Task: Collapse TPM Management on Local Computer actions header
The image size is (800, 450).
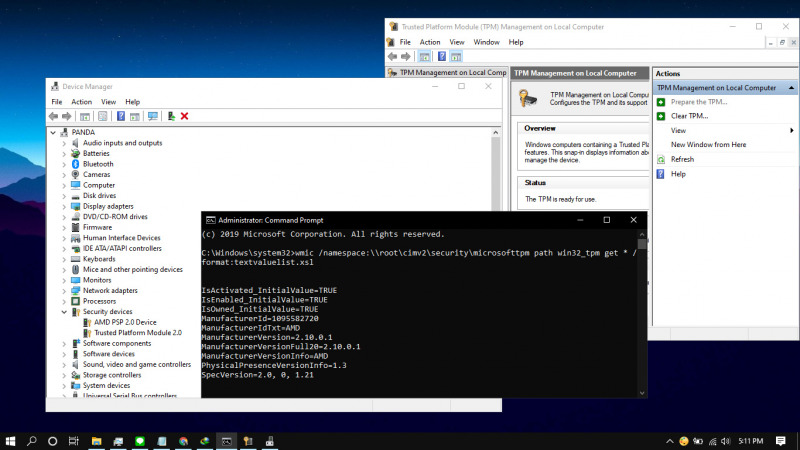Action: tap(791, 88)
